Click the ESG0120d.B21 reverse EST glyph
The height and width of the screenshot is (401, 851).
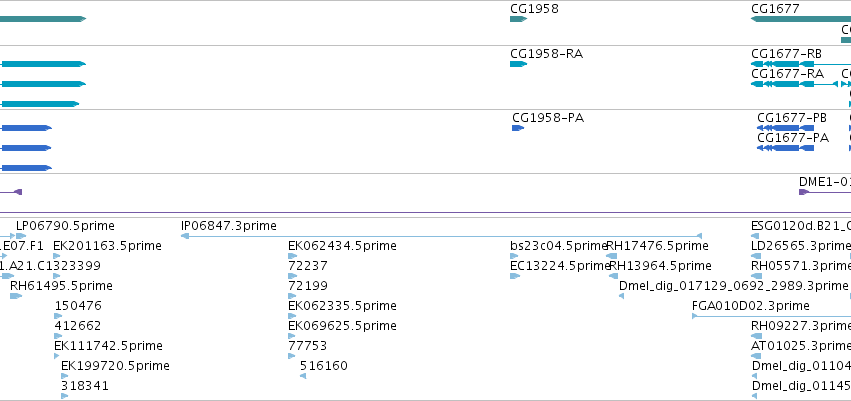755,236
